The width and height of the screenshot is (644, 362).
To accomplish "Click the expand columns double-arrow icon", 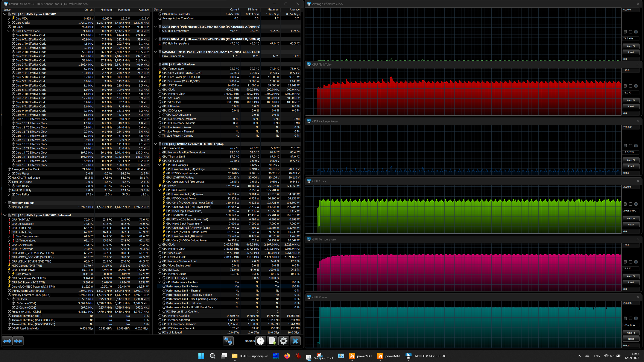I will click(x=7, y=341).
